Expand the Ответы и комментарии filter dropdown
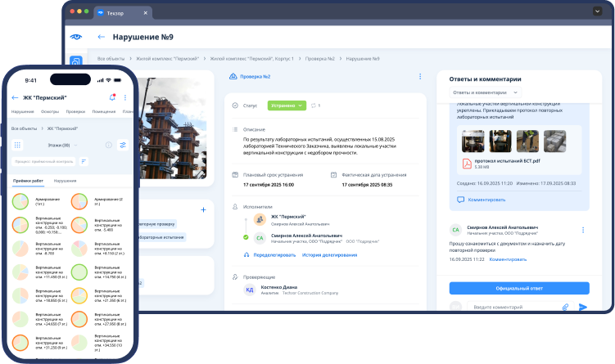 [x=485, y=92]
